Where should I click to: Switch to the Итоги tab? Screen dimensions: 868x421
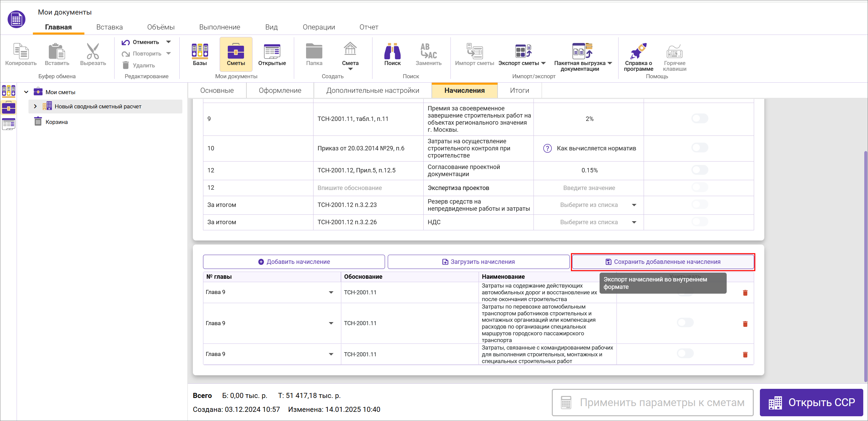point(519,90)
